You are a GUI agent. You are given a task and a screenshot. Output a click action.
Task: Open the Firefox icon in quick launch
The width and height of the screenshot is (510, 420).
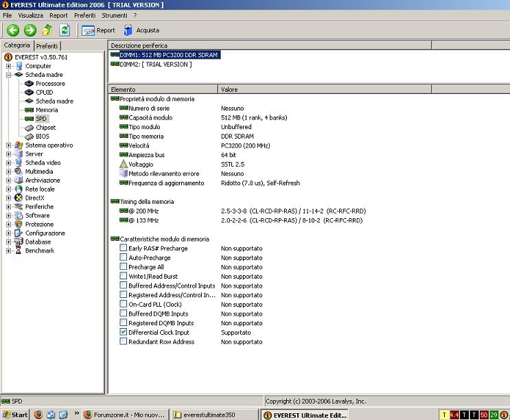[38, 415]
